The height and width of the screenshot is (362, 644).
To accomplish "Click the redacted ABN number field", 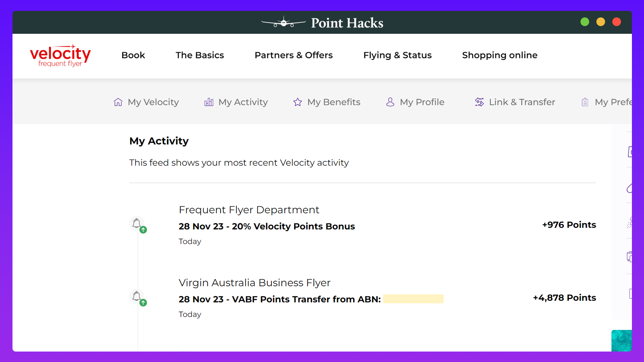I will point(413,299).
